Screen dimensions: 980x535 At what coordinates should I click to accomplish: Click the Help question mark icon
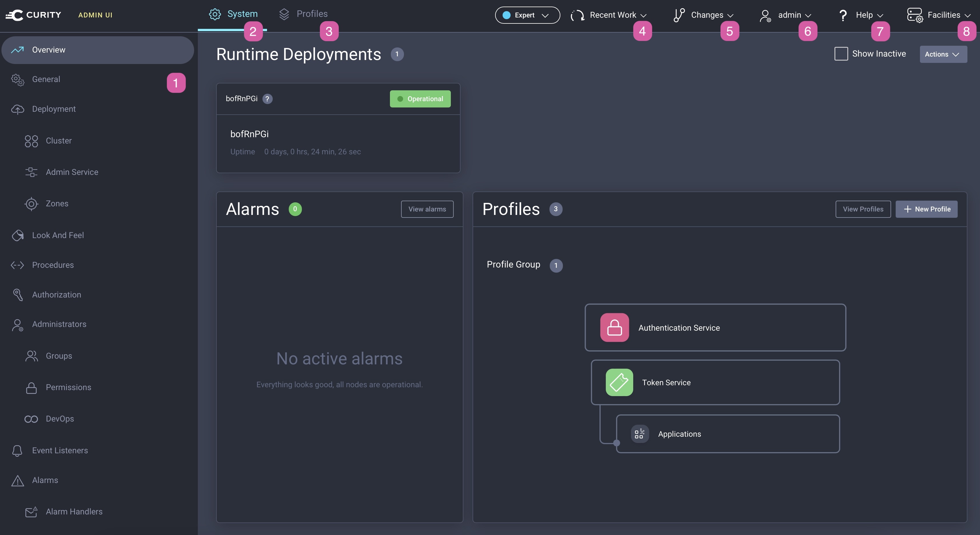click(843, 15)
